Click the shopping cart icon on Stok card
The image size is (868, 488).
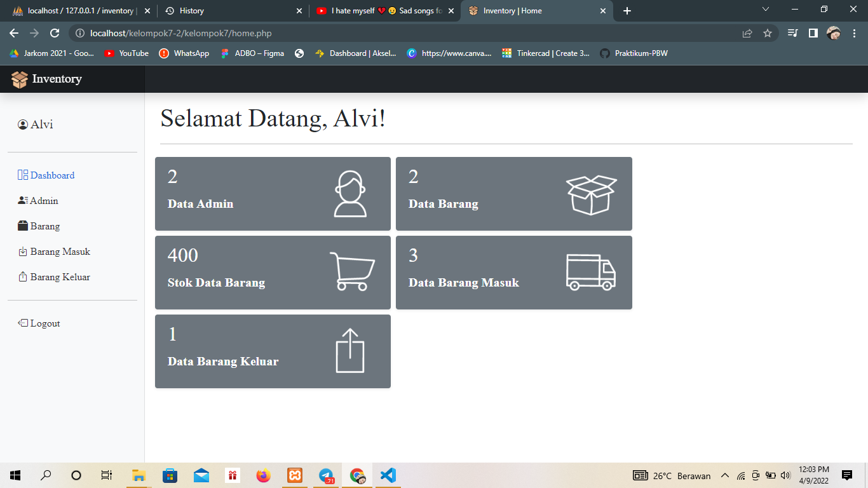pyautogui.click(x=351, y=272)
